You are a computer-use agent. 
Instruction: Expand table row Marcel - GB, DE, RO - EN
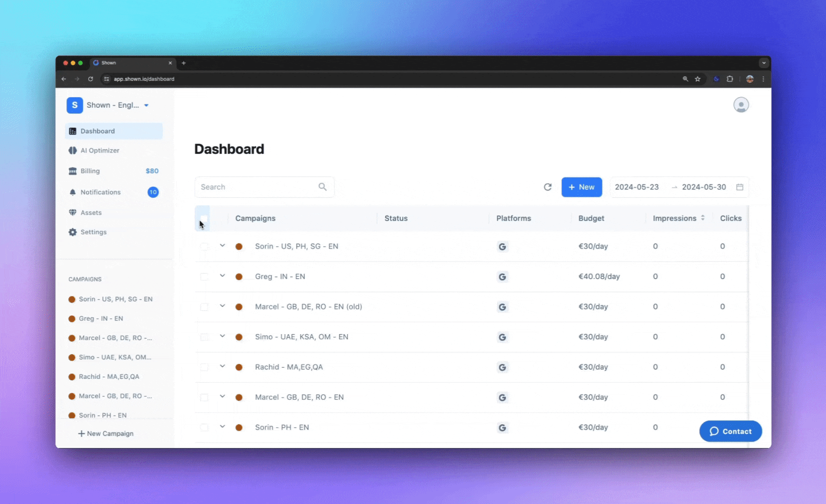click(223, 397)
